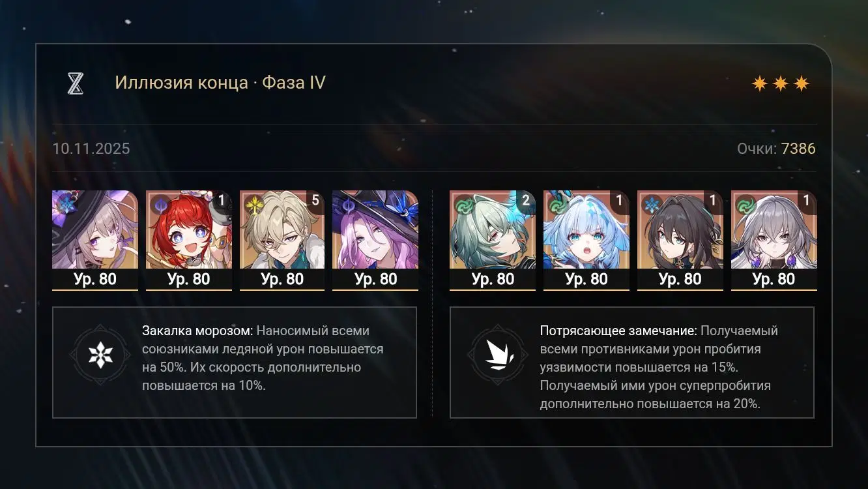
Task: Click the hourglass icon beside Иллюзия конца
Action: pos(76,83)
